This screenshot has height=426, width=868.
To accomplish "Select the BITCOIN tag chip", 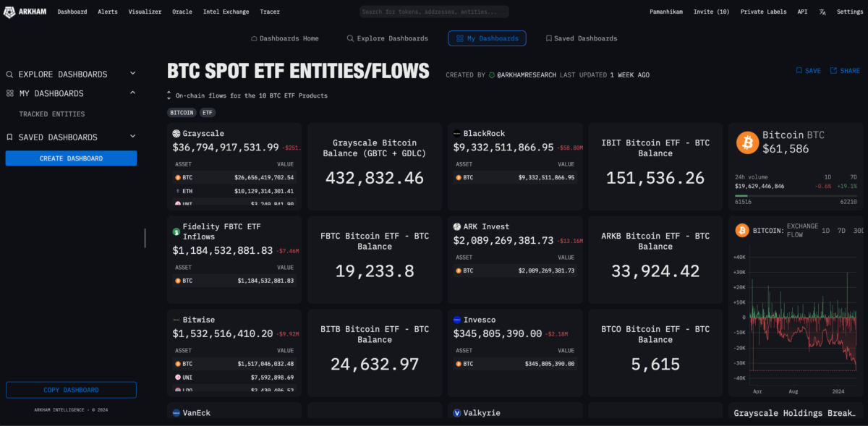I will pyautogui.click(x=182, y=113).
